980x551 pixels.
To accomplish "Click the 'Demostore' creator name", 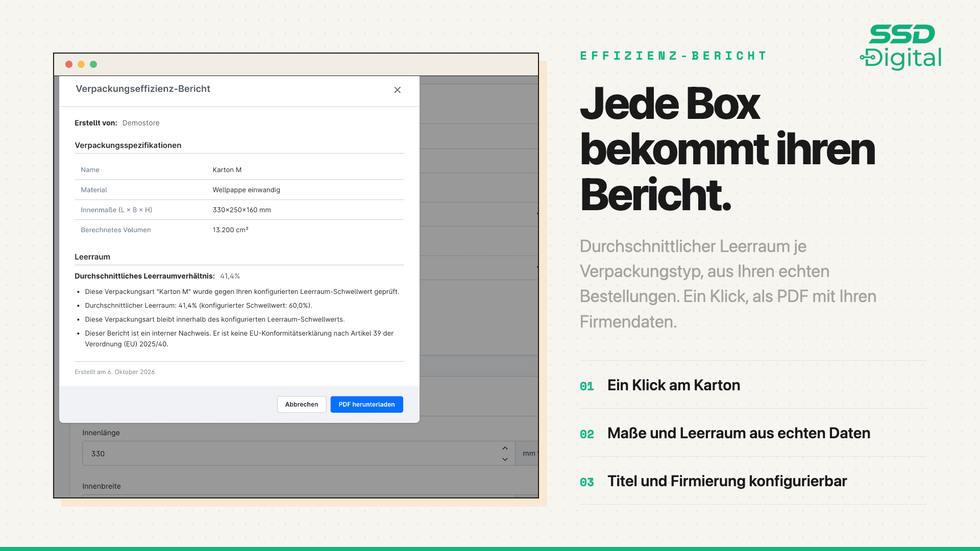I will point(141,123).
